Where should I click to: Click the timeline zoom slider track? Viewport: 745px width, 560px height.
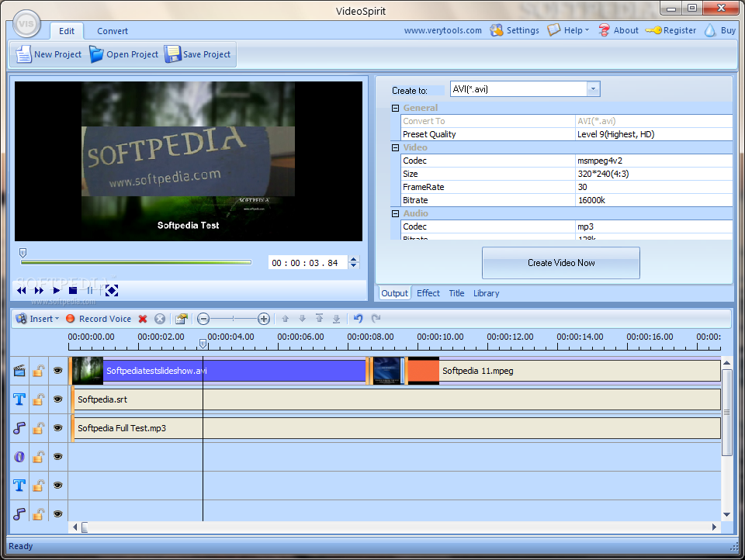[x=234, y=319]
